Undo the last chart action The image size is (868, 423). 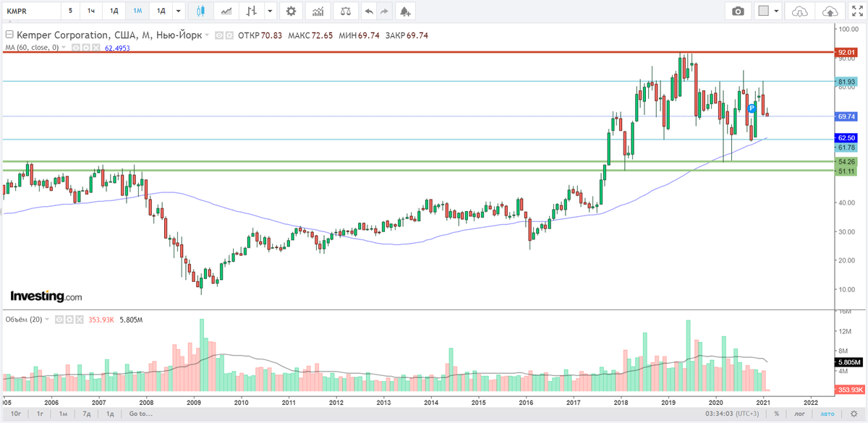coord(370,11)
